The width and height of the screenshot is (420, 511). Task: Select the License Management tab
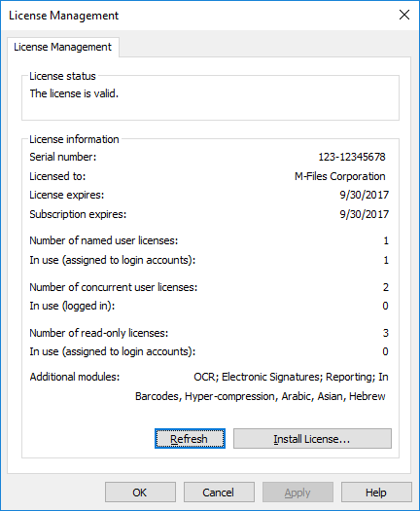pyautogui.click(x=63, y=48)
